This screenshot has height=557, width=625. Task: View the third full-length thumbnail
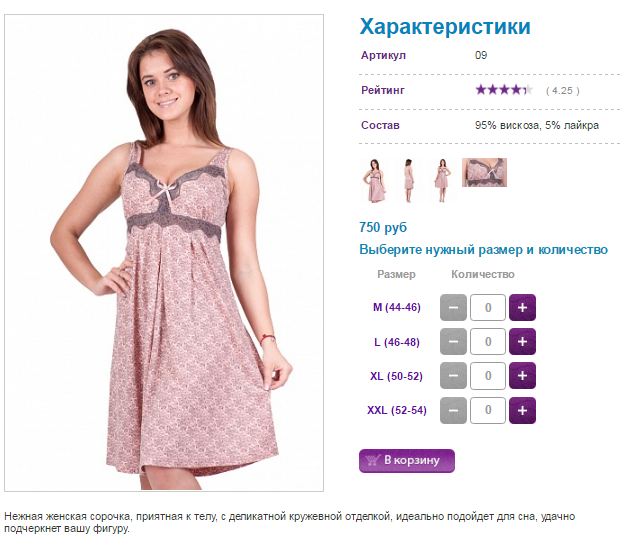click(442, 181)
